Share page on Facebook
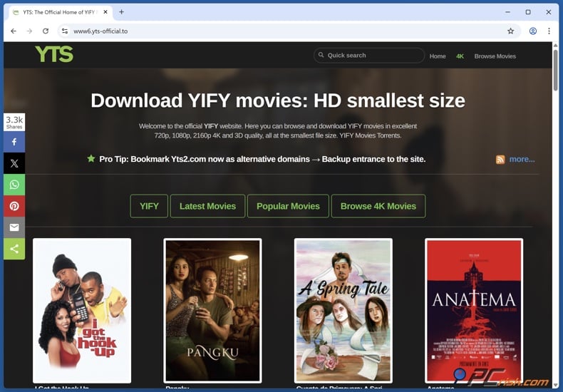This screenshot has height=392, width=563. 14,142
